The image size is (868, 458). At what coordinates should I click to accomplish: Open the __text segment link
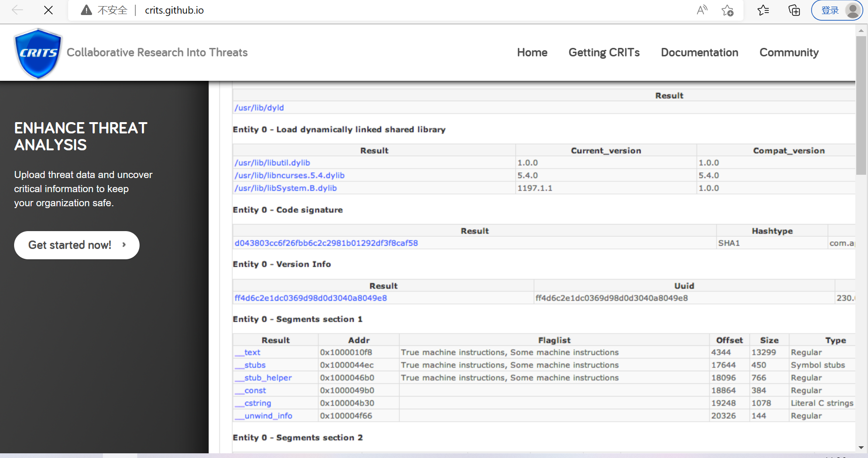[x=247, y=352]
